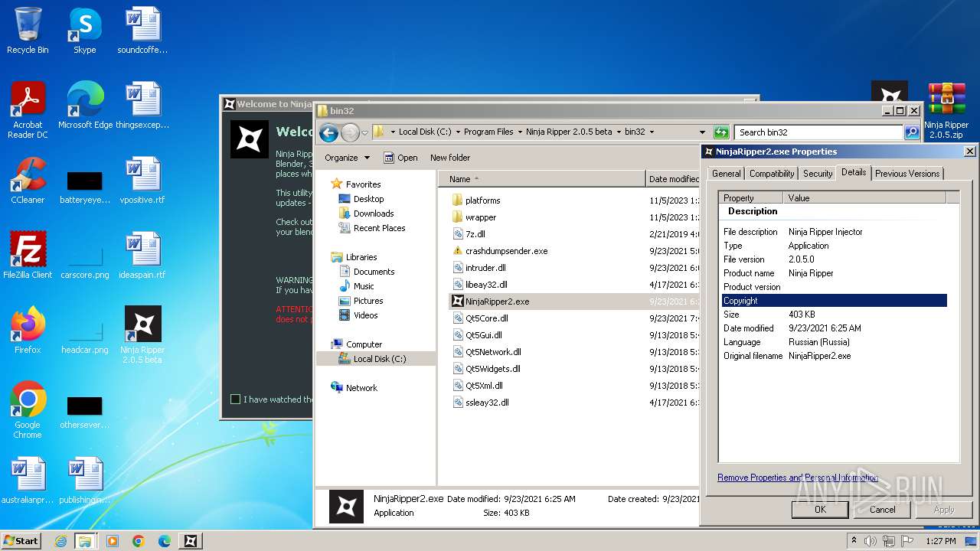Click Internet Explorer taskbar icon
This screenshot has height=551, width=980.
coord(60,541)
